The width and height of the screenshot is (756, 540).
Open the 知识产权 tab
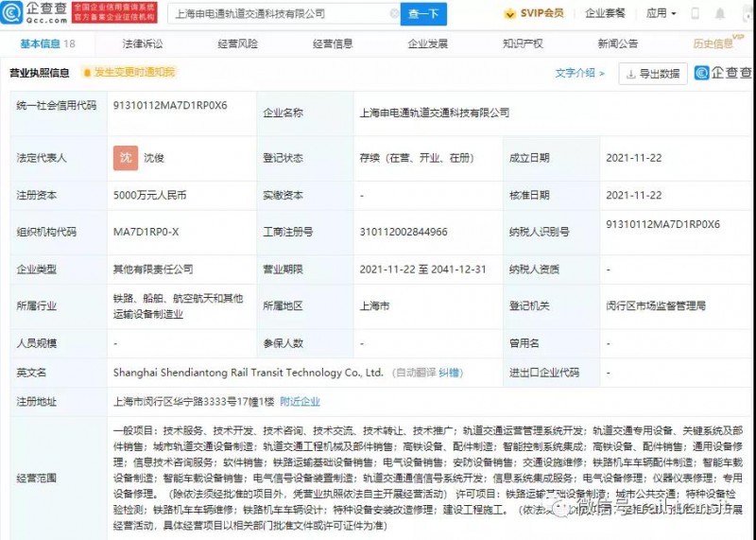tap(523, 44)
